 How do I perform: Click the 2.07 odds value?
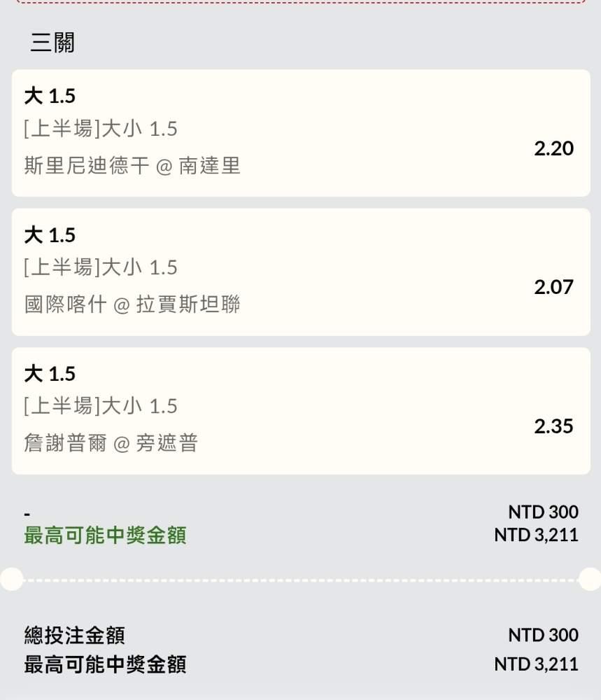(553, 287)
